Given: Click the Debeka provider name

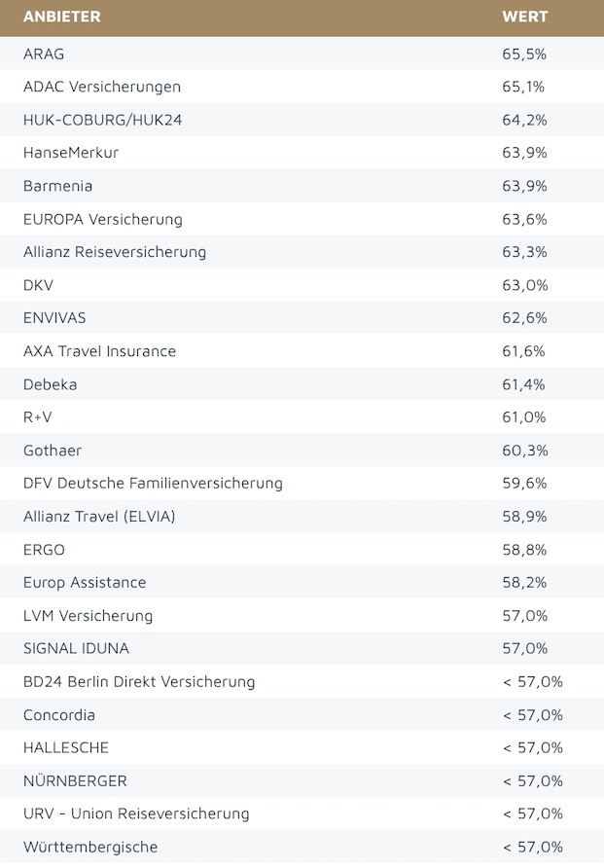Looking at the screenshot, I should [50, 384].
